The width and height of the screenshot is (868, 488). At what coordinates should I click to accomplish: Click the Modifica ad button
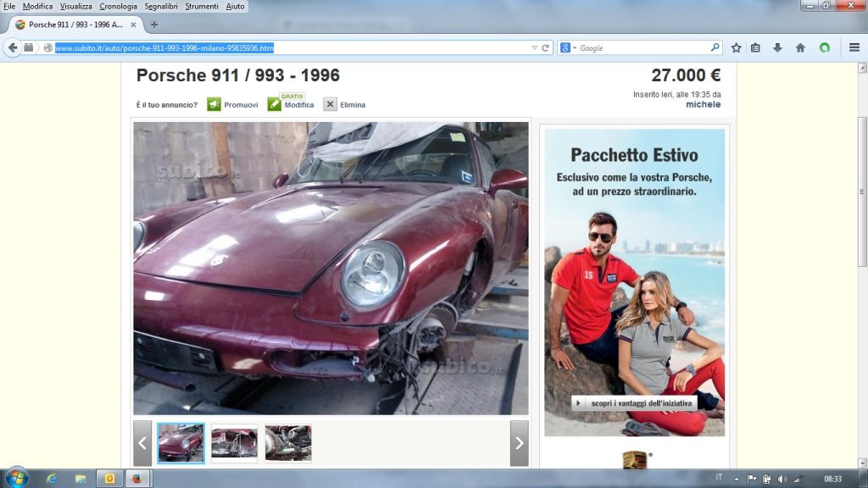(x=291, y=103)
